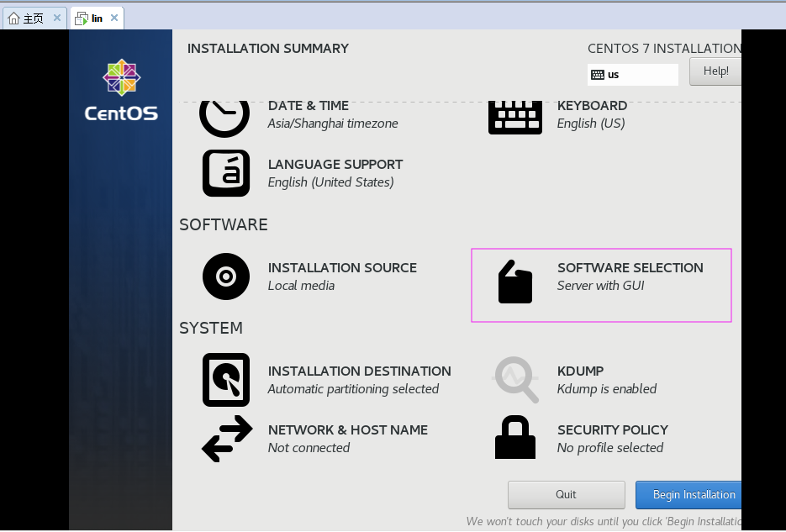
Task: Click No profile selected text
Action: (x=610, y=448)
